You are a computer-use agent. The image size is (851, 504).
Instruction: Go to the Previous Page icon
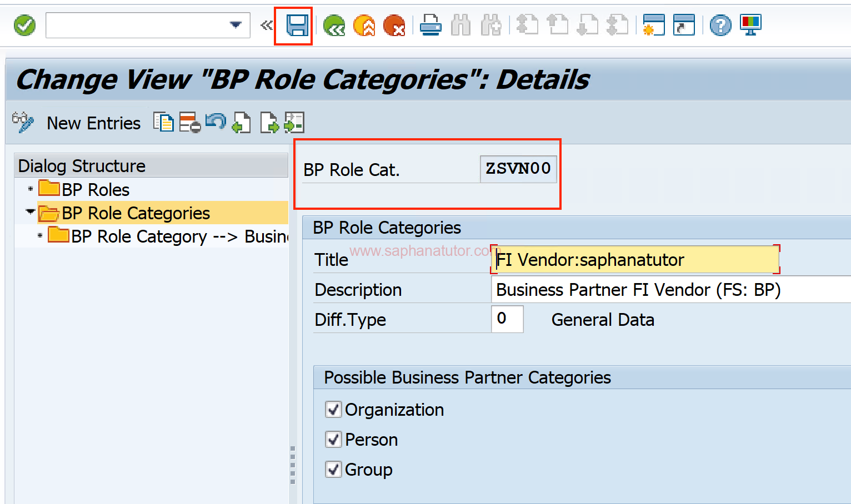coord(557,26)
